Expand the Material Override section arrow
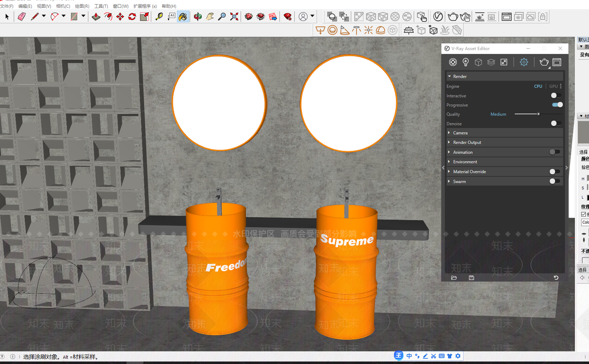The image size is (589, 364). point(449,171)
